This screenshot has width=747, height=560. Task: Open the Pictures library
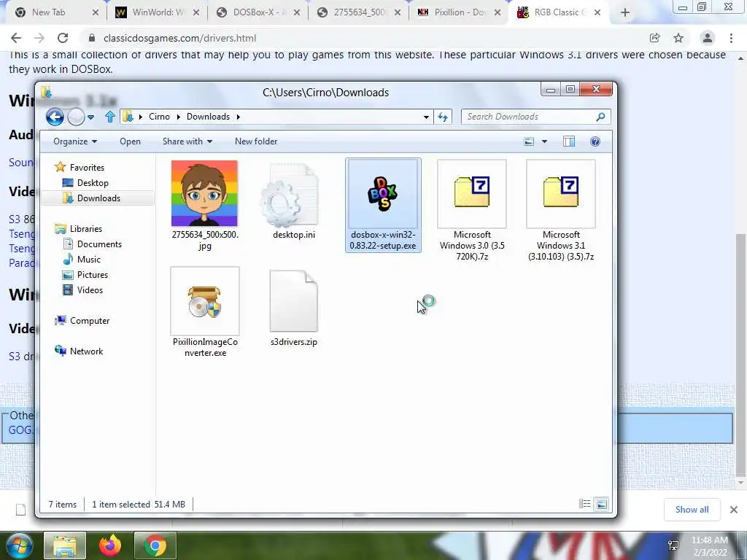(93, 275)
